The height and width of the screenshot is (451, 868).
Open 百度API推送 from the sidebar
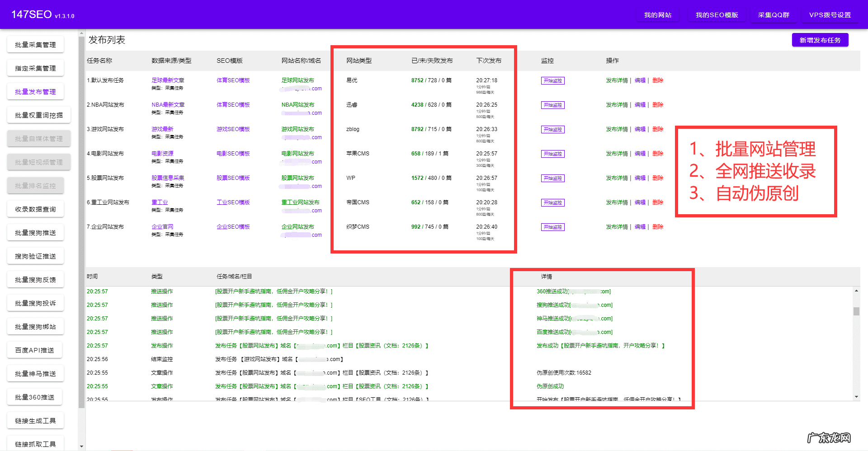[34, 350]
